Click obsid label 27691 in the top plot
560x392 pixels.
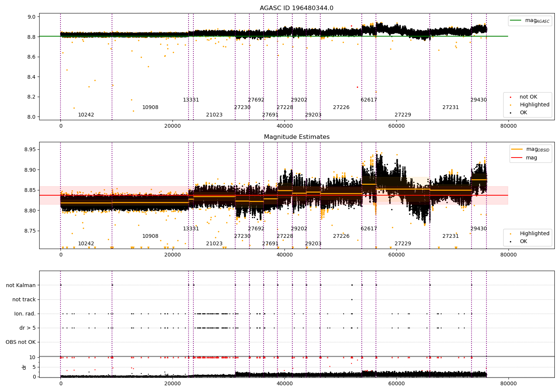(270, 115)
